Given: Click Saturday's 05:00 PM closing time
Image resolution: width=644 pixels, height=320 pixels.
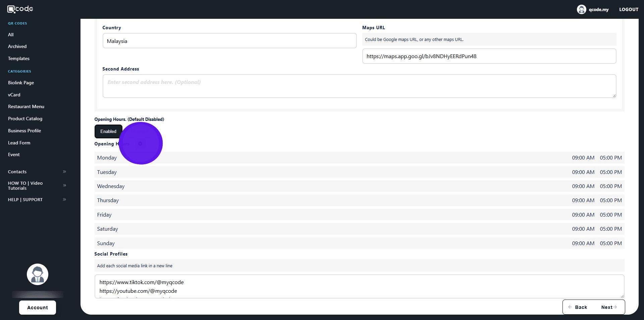Looking at the screenshot, I should tap(611, 229).
